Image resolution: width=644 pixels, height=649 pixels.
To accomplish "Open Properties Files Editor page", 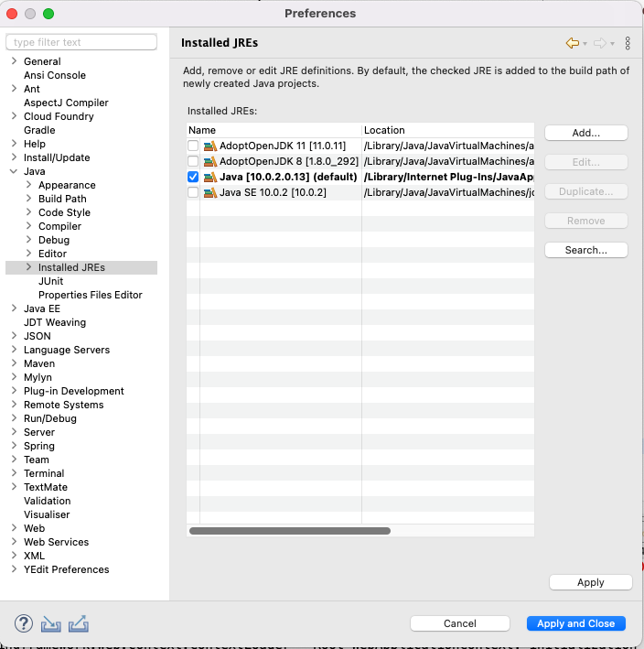I will [91, 295].
